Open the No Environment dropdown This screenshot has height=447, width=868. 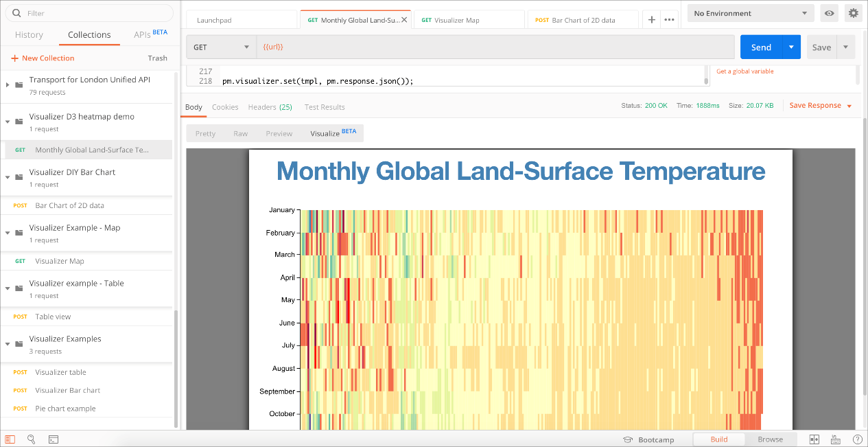click(751, 13)
